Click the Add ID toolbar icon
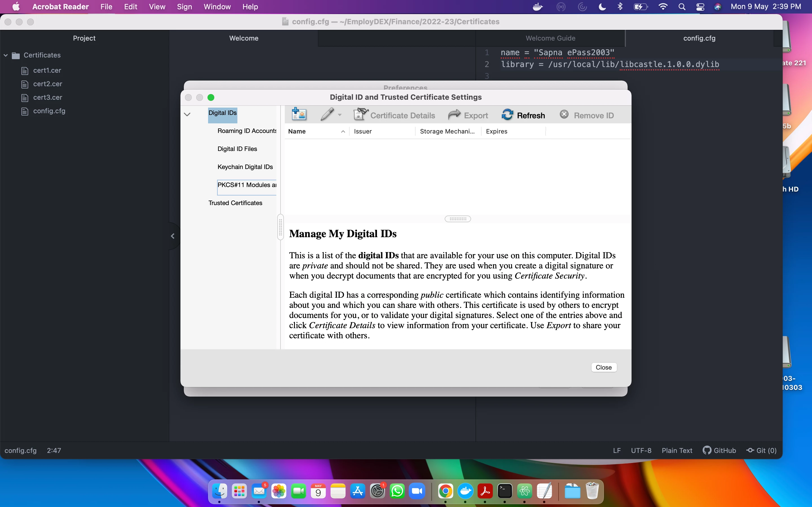The height and width of the screenshot is (507, 812). [299, 115]
